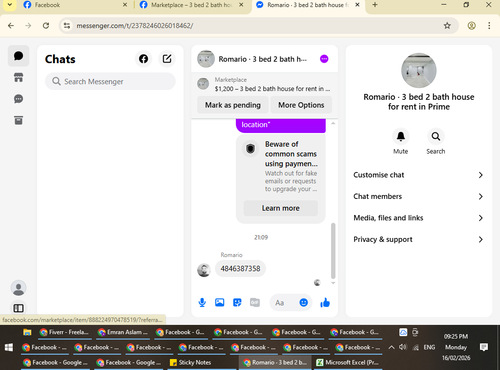
Task: Expand Privacy & support
Action: coord(419,239)
